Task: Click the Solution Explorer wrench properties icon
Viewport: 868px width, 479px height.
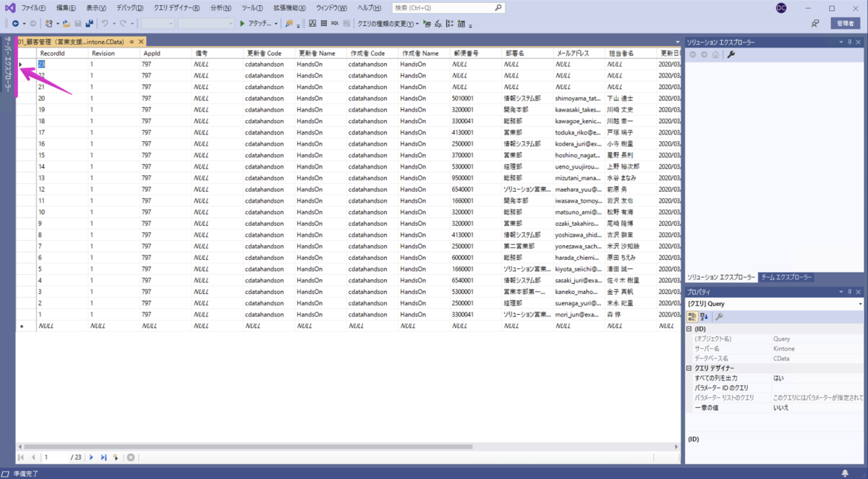Action: click(x=731, y=54)
